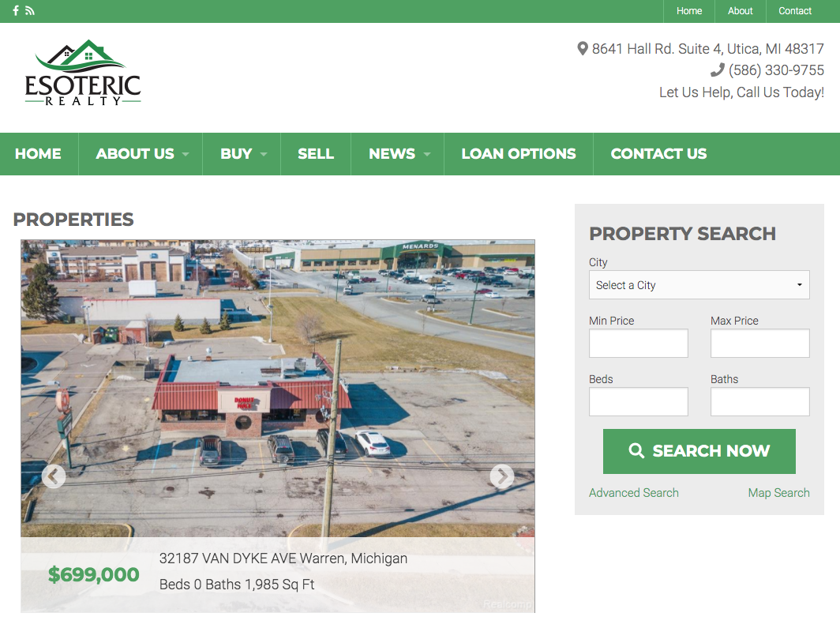Go to previous property slide arrow
This screenshot has width=840, height=628.
pos(54,476)
